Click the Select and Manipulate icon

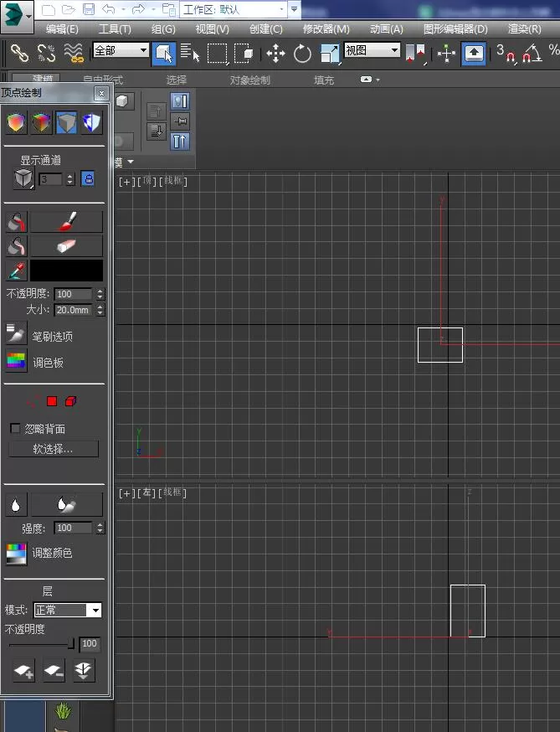[447, 54]
